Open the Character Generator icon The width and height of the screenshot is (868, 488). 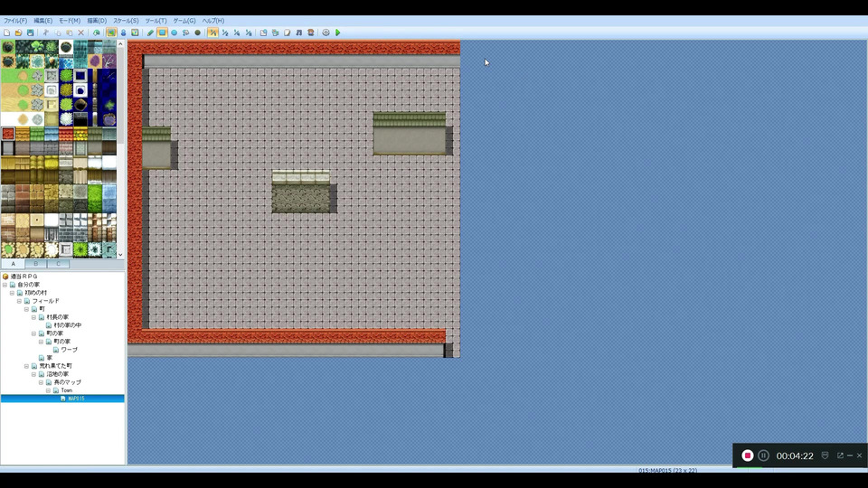310,33
